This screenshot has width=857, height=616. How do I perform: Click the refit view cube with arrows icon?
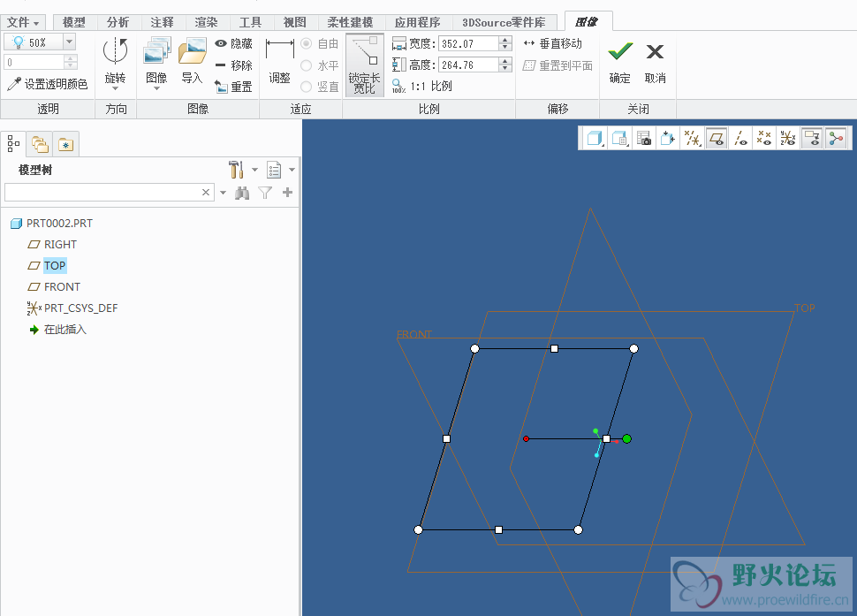(667, 138)
